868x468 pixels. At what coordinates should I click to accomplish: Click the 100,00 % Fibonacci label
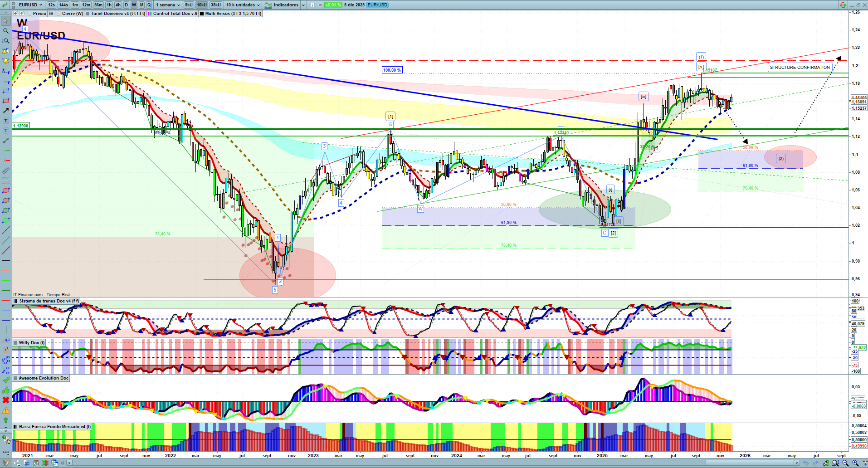click(x=392, y=70)
